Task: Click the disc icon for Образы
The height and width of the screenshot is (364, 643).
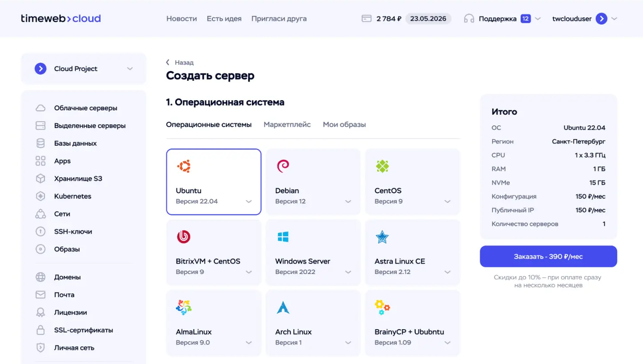Action: 41,249
